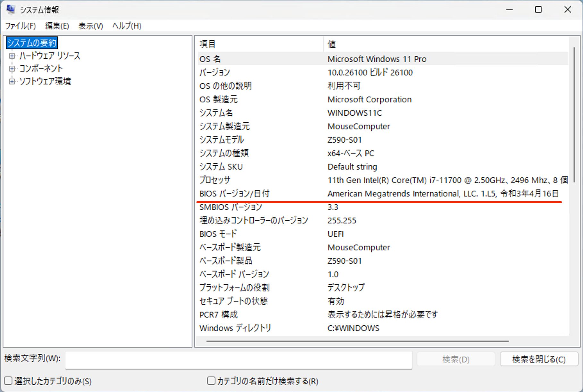
Task: Open the ヘルプ menu
Action: click(126, 26)
